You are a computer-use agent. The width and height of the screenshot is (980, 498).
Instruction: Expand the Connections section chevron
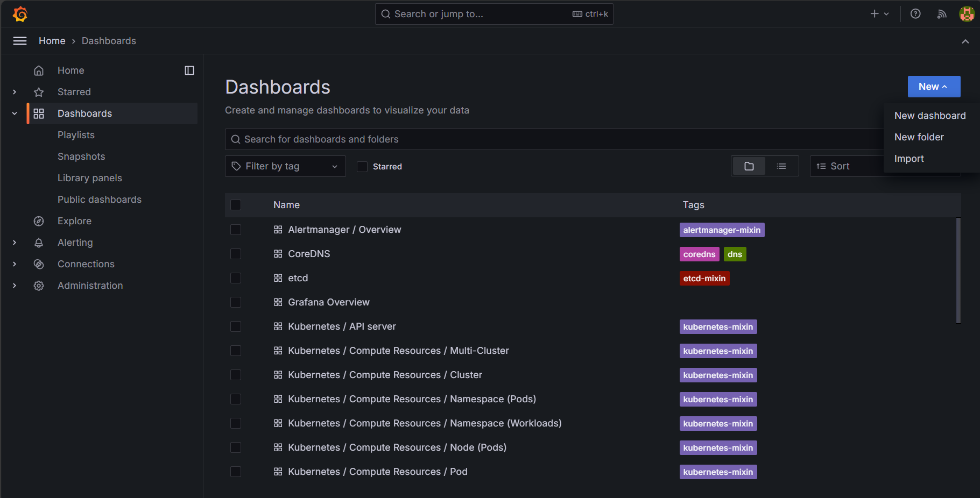tap(15, 264)
